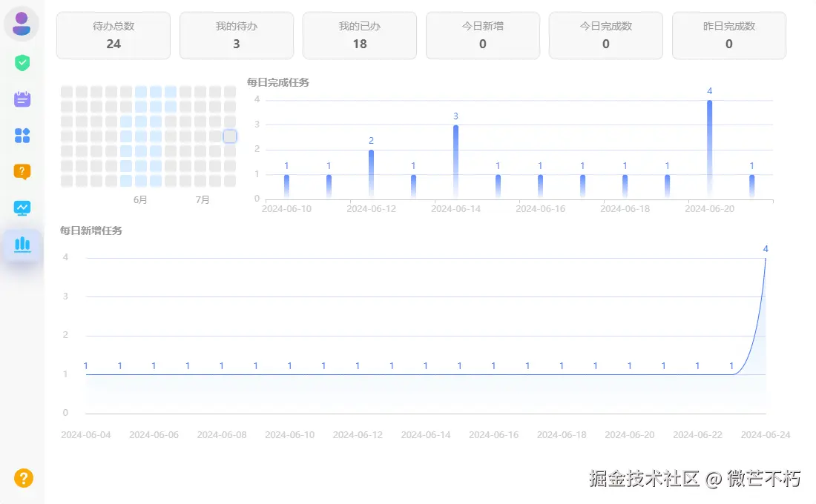This screenshot has width=816, height=504.
Task: Click the 2024-06-20 label under bar chart
Action: click(x=709, y=208)
